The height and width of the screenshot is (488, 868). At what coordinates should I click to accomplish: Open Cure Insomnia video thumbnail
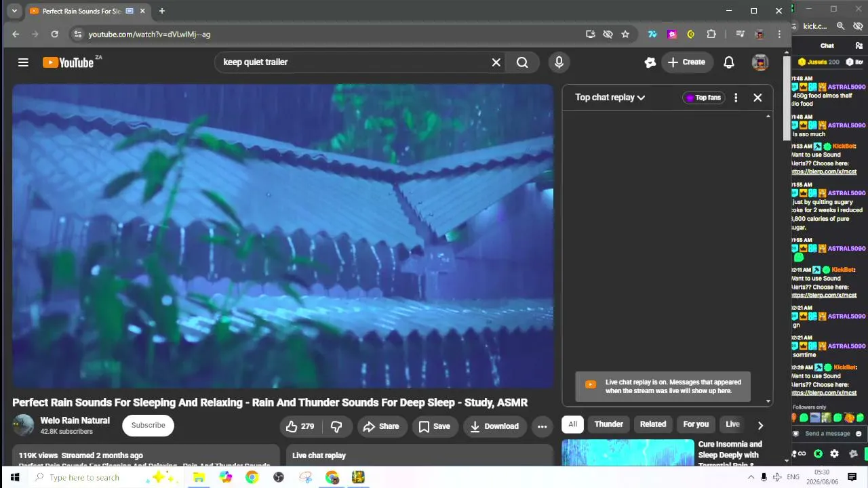(x=628, y=453)
